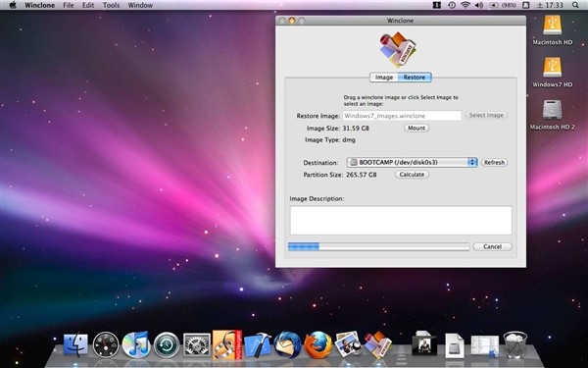Open the Destination BOOTCAMP dropdown
The width and height of the screenshot is (588, 368).
pyautogui.click(x=412, y=163)
